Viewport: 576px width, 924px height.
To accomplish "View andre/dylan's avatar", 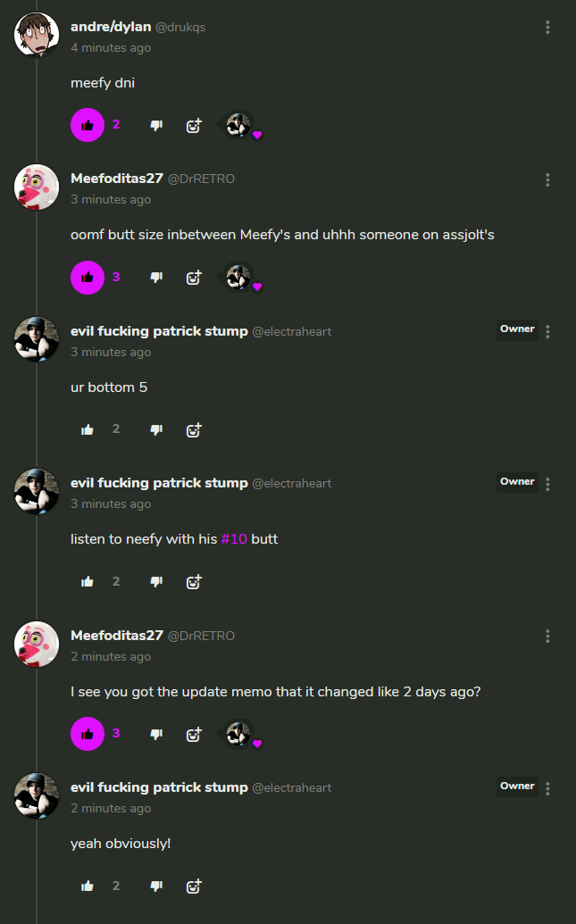I will tap(37, 35).
